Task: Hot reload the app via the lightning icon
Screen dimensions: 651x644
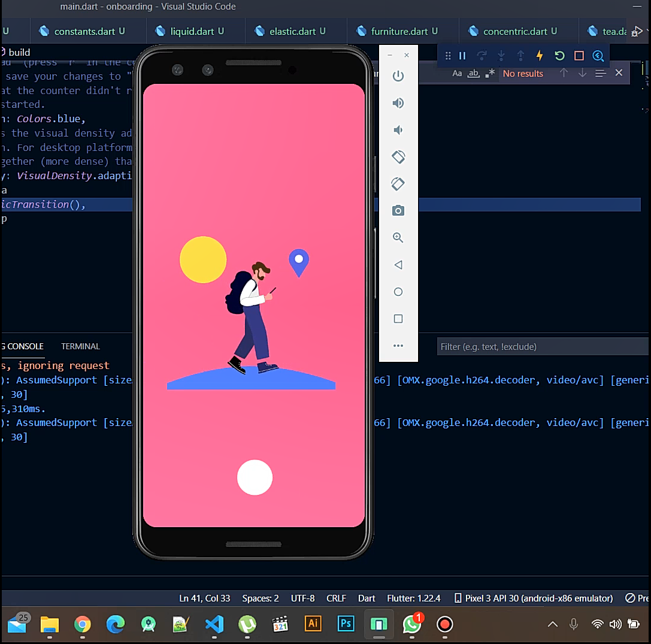Action: pos(540,56)
